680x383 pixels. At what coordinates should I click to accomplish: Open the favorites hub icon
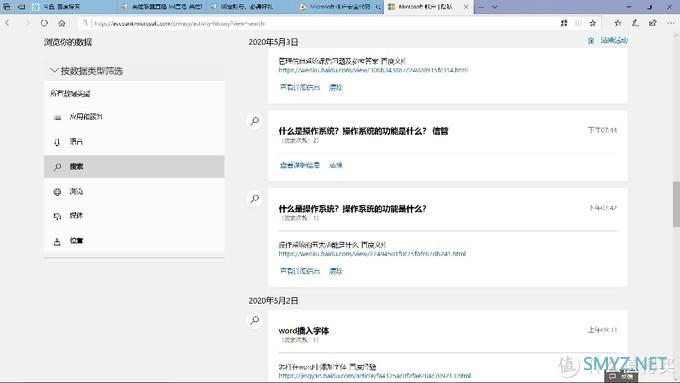pos(618,23)
